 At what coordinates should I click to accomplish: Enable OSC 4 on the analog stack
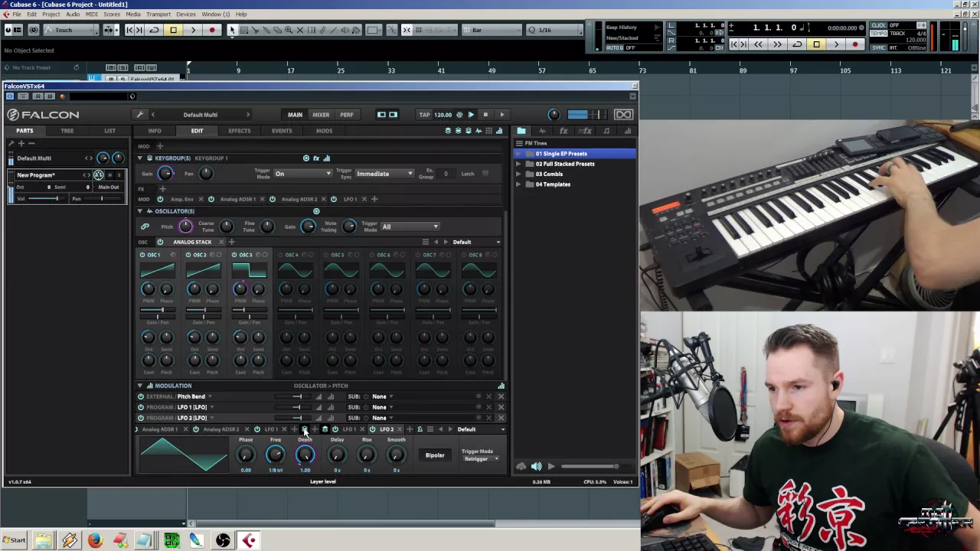pos(279,255)
